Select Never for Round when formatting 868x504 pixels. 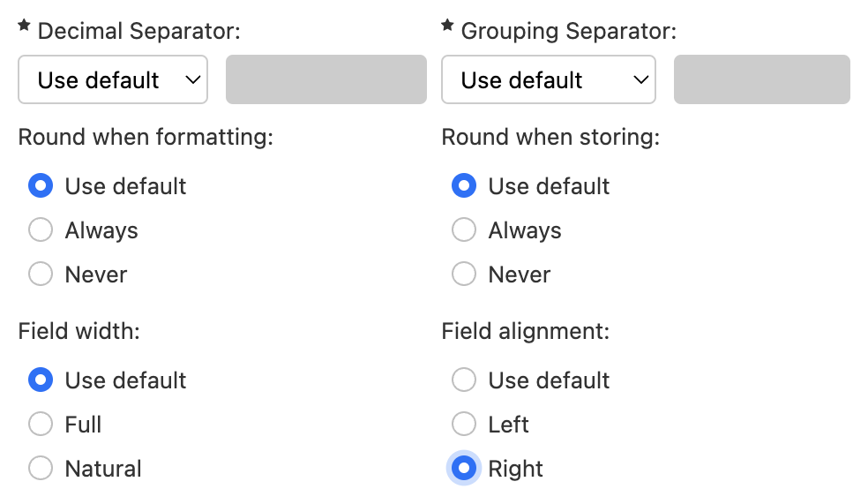click(x=41, y=275)
